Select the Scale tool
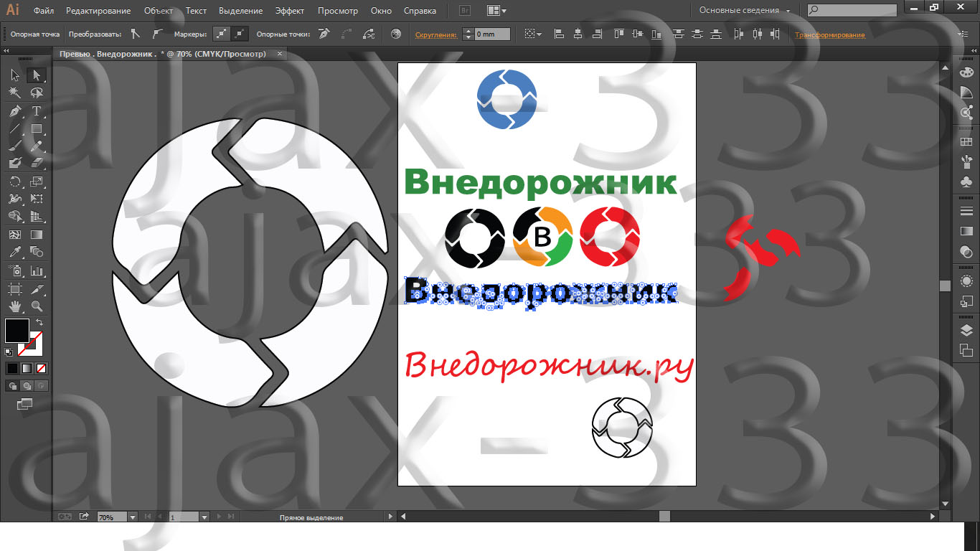 (x=37, y=182)
